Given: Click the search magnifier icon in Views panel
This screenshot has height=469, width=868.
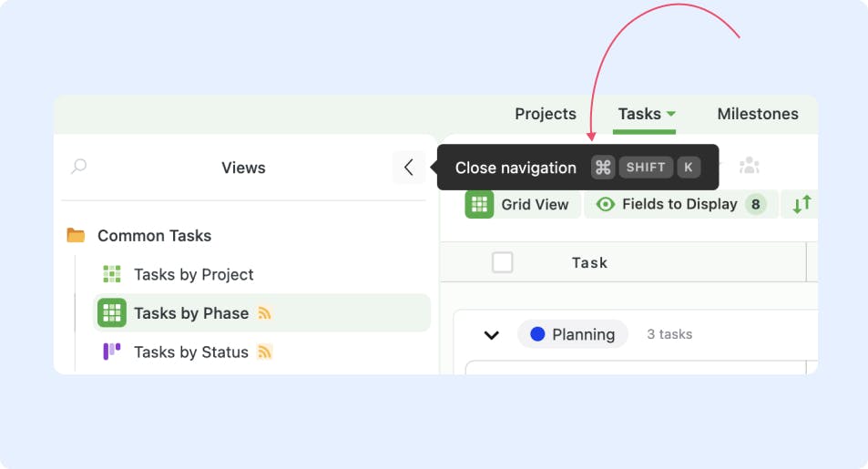Looking at the screenshot, I should click(x=79, y=166).
